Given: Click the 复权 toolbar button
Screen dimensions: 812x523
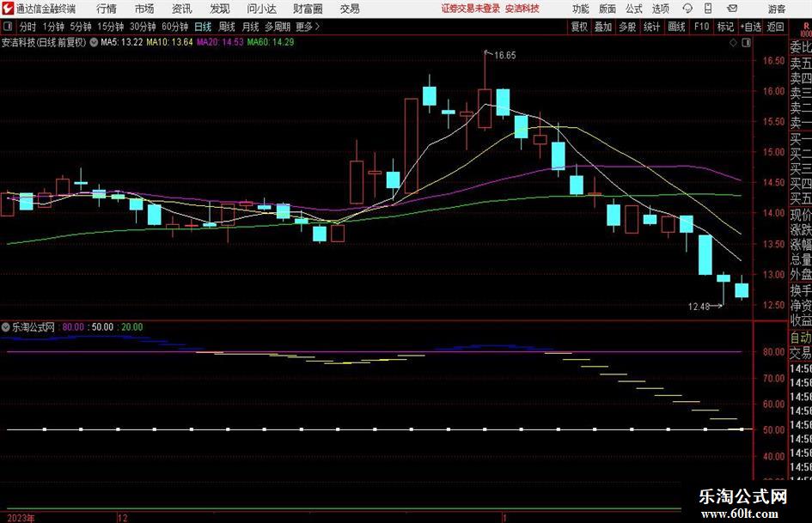Looking at the screenshot, I should [x=579, y=27].
